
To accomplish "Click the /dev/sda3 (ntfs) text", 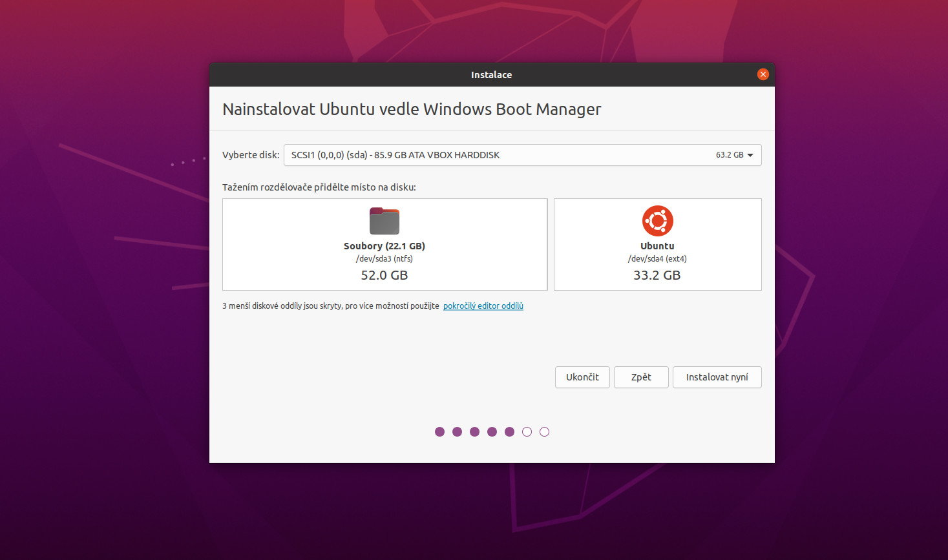I will 384,259.
